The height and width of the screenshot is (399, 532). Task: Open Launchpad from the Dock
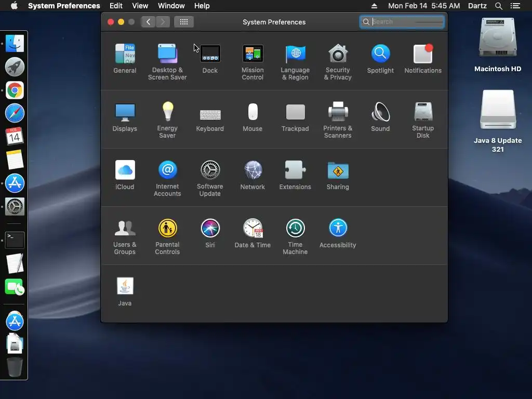point(15,67)
